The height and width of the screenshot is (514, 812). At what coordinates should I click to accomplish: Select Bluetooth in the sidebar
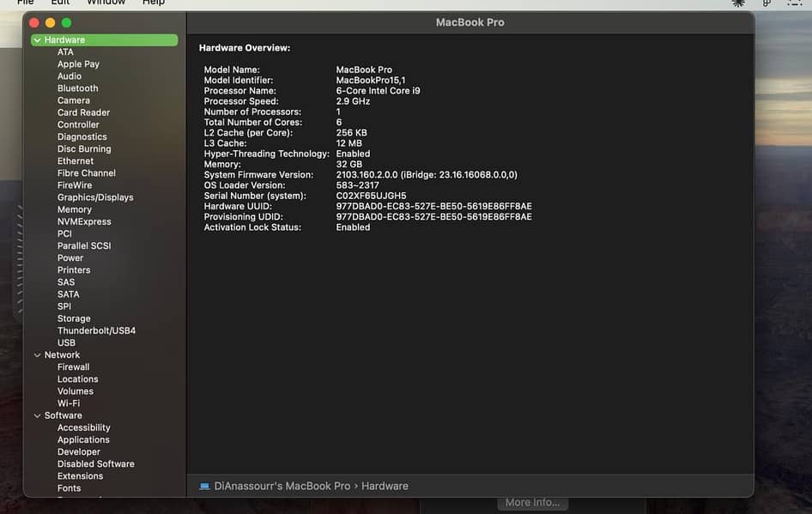pos(77,88)
